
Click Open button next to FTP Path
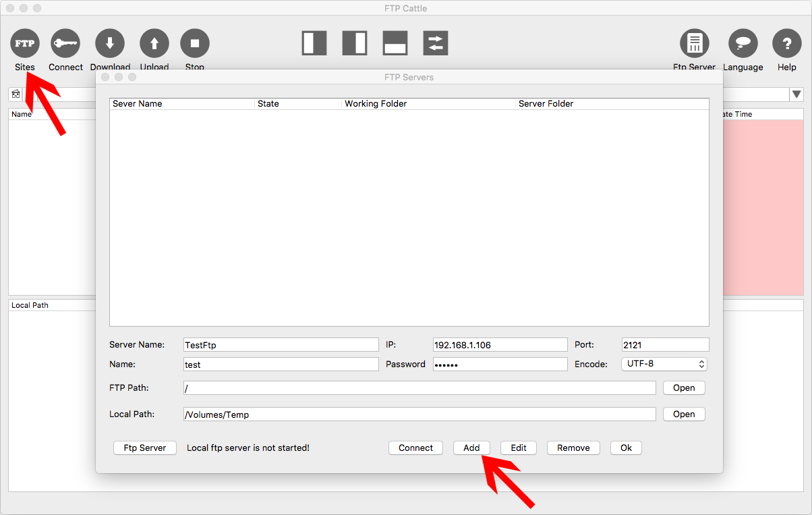click(x=684, y=388)
